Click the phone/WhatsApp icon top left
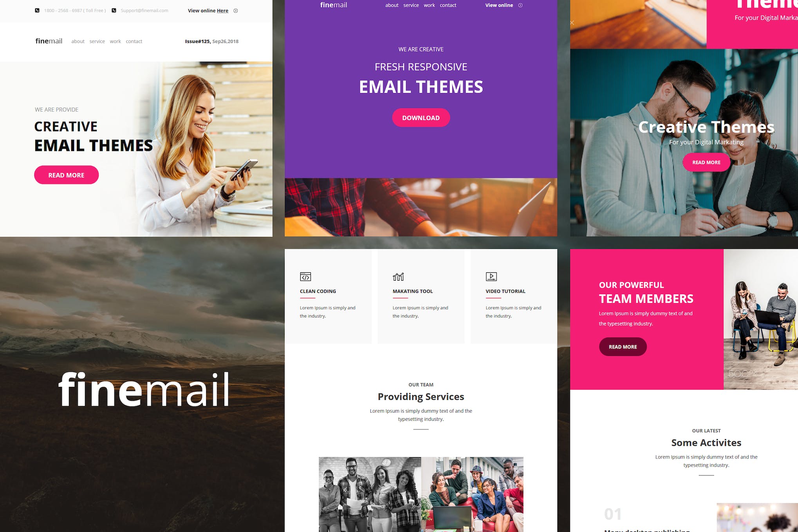 tap(38, 10)
